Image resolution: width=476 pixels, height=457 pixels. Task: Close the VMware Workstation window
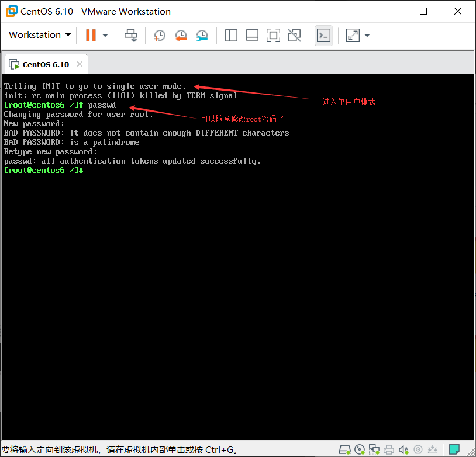(457, 11)
